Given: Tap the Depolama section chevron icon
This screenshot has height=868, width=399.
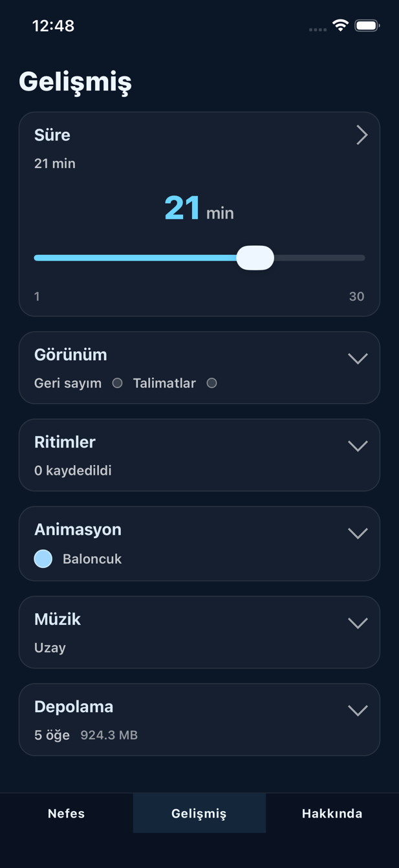Looking at the screenshot, I should [x=357, y=710].
